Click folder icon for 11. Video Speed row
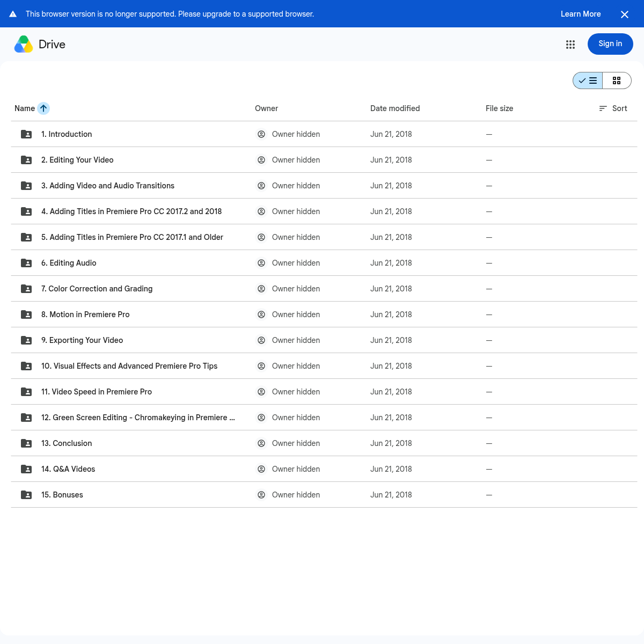This screenshot has height=644, width=644. pos(26,392)
